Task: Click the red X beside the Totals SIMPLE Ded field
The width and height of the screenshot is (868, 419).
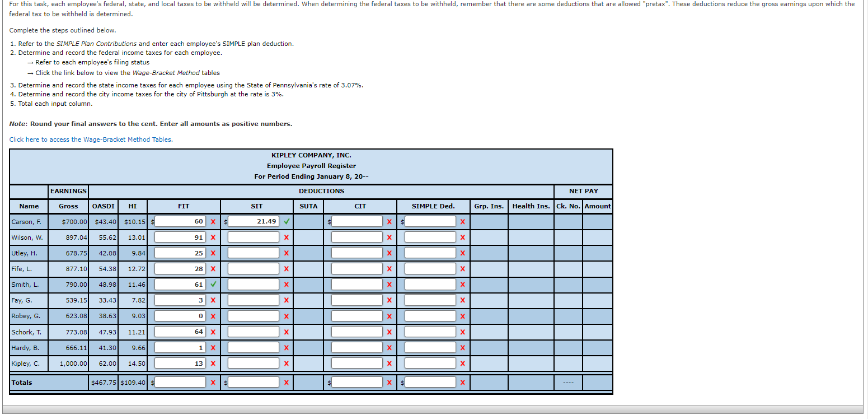Action: [x=462, y=382]
